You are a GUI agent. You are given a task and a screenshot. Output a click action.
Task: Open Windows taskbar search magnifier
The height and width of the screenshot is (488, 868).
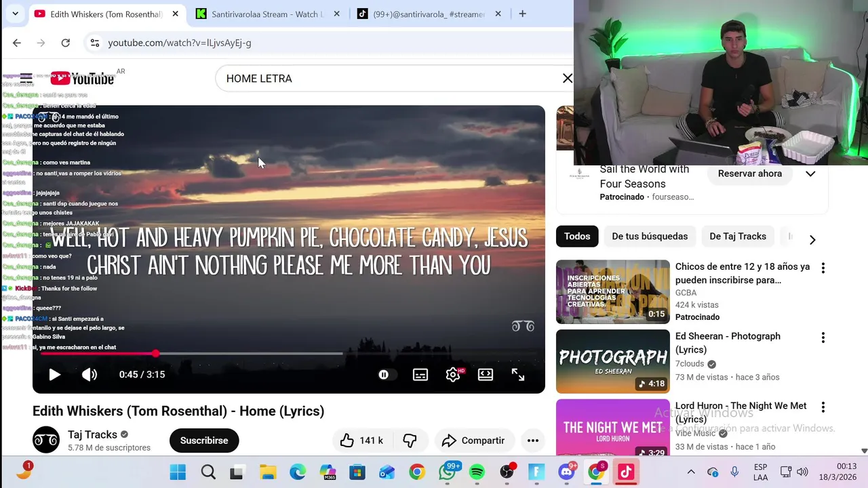(x=208, y=472)
